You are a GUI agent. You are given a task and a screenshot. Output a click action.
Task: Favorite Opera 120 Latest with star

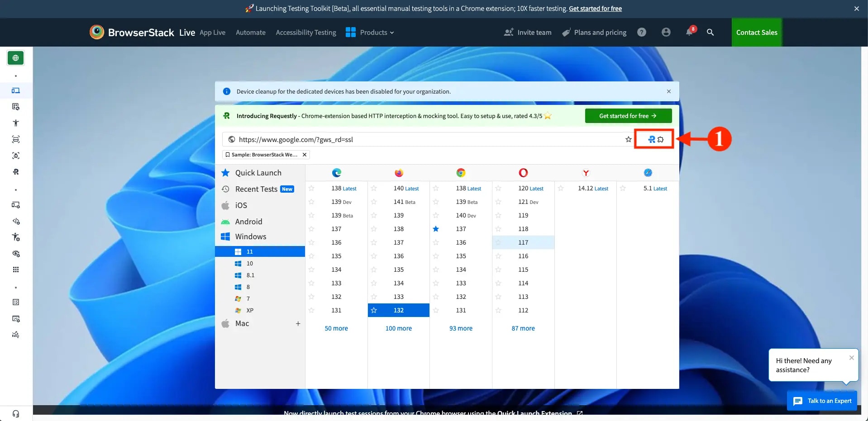click(498, 189)
